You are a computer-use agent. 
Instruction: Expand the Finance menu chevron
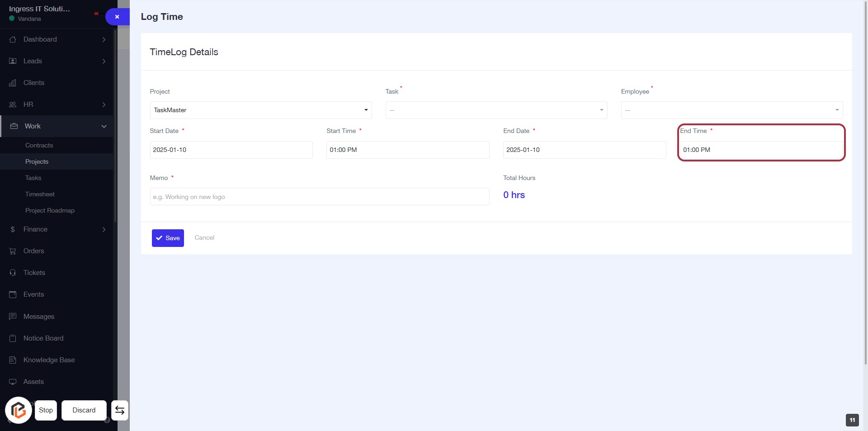(104, 229)
